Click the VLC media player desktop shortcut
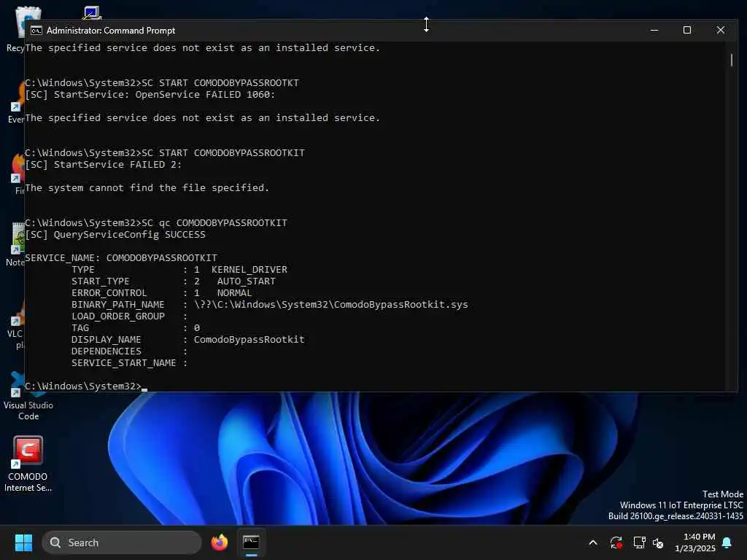This screenshot has width=747, height=560. coord(15,326)
